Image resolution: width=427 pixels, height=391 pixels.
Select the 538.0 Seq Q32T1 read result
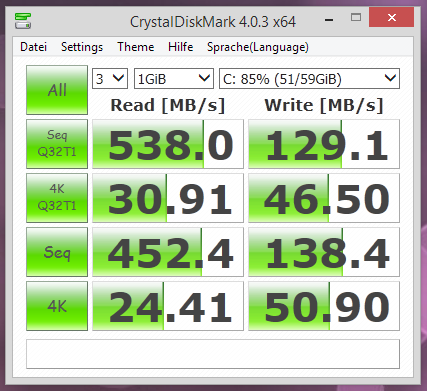[x=168, y=144]
